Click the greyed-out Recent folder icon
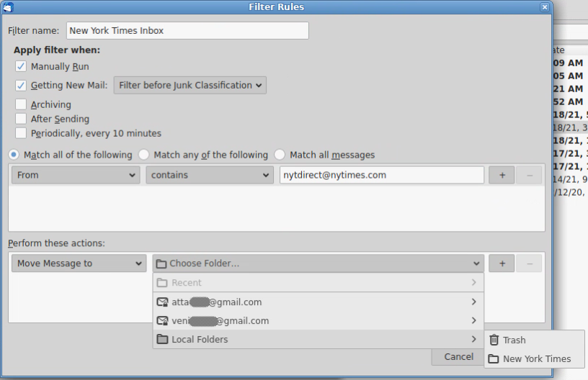Image resolution: width=588 pixels, height=380 pixels. coord(162,283)
